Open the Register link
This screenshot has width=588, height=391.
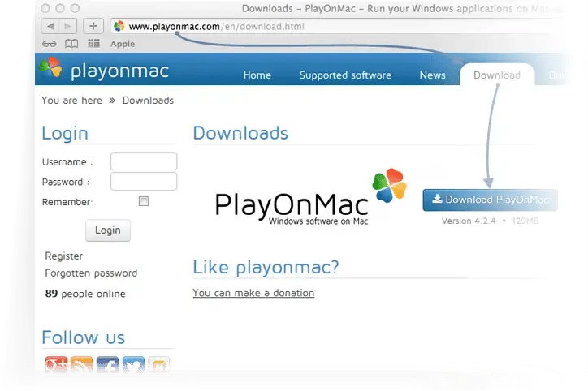point(63,256)
